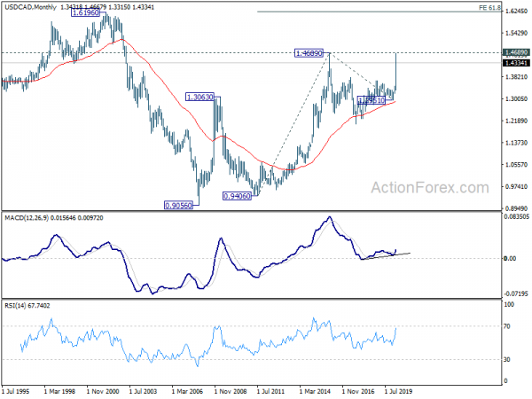Image resolution: width=532 pixels, height=399 pixels.
Task: Select the 1 Jul 2003 date label
Action: coord(143,392)
